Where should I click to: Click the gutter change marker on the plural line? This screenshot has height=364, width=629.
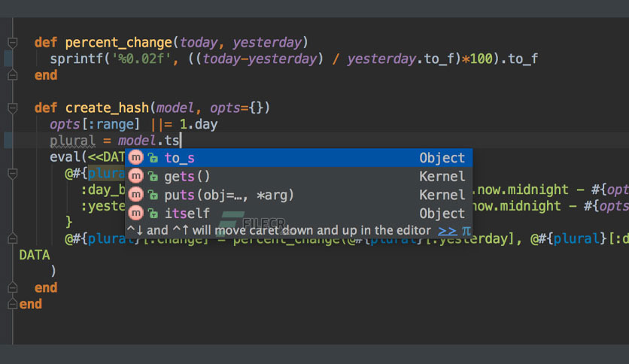pyautogui.click(x=8, y=141)
